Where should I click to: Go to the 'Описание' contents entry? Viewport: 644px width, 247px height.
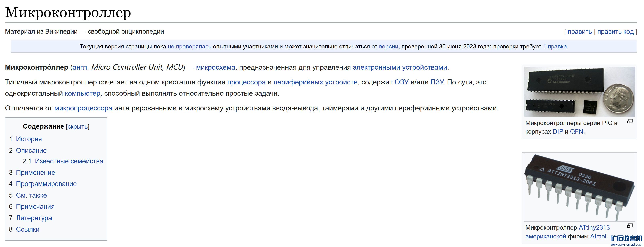point(31,151)
